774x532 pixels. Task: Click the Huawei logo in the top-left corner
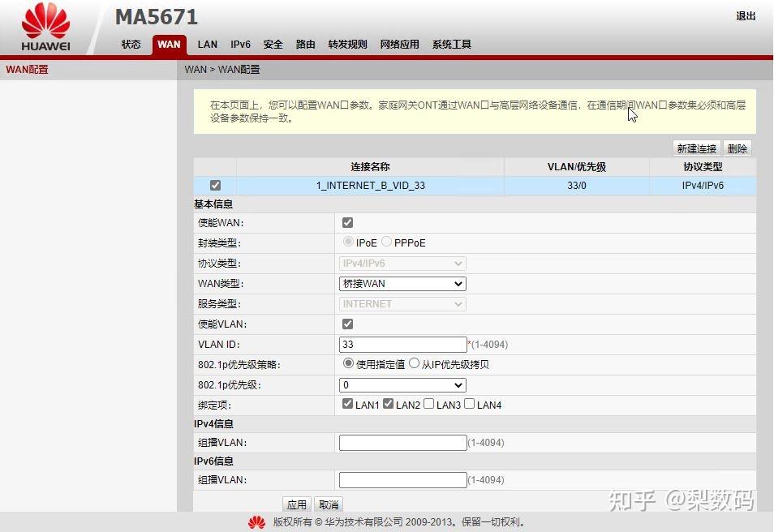point(46,22)
